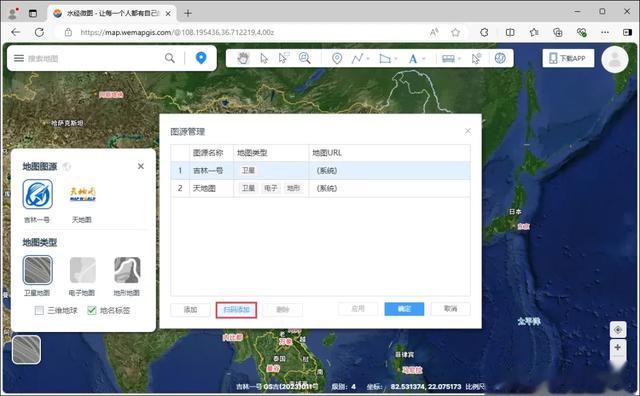Image resolution: width=640 pixels, height=396 pixels.
Task: Open dropdown arrow beside text tool
Action: 424,59
